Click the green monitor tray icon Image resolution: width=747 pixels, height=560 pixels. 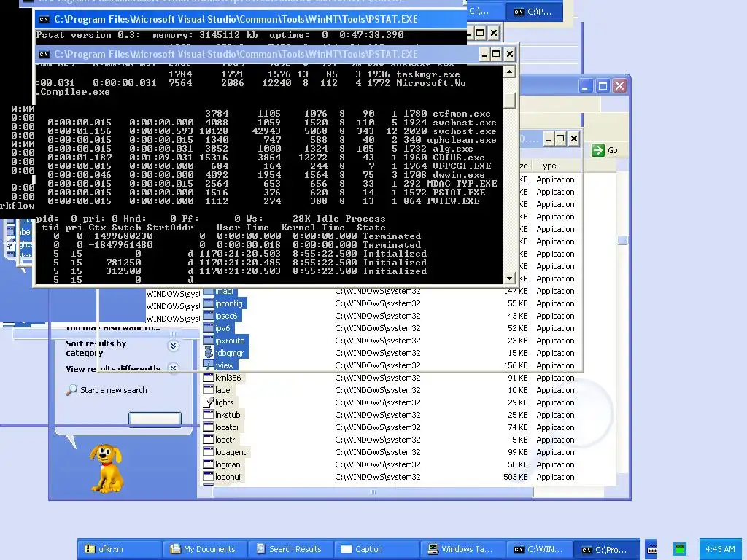[x=680, y=549]
